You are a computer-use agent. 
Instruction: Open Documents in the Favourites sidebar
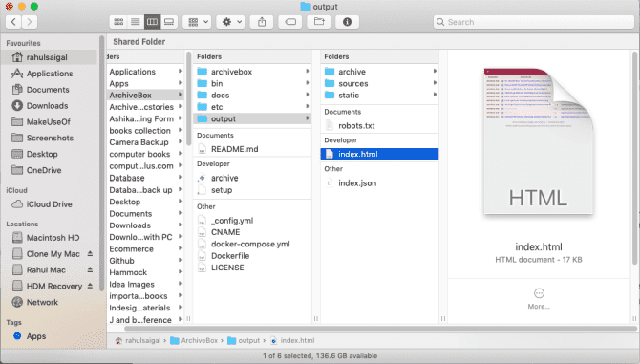(49, 90)
